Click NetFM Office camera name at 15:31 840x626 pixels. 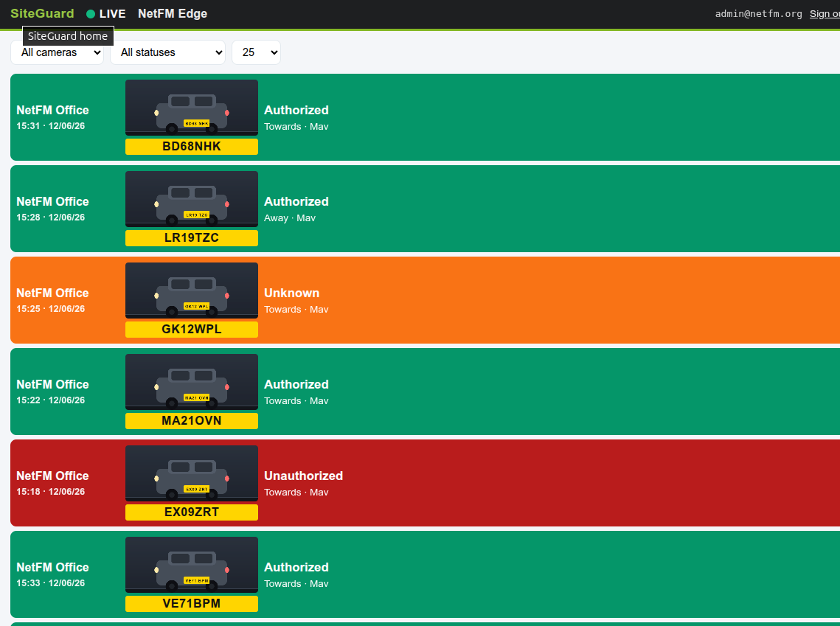(x=52, y=110)
